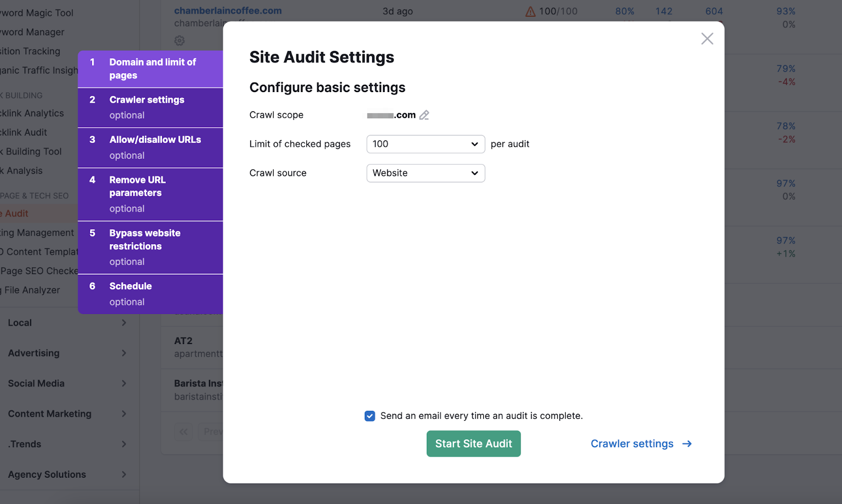Visit the chamberlaincoffee.com project link
The height and width of the screenshot is (504, 842).
pyautogui.click(x=228, y=10)
